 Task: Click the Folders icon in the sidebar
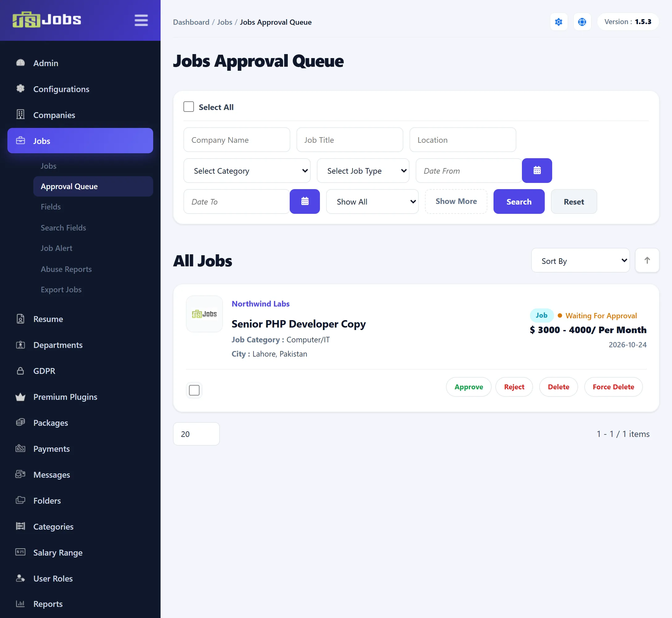(20, 500)
